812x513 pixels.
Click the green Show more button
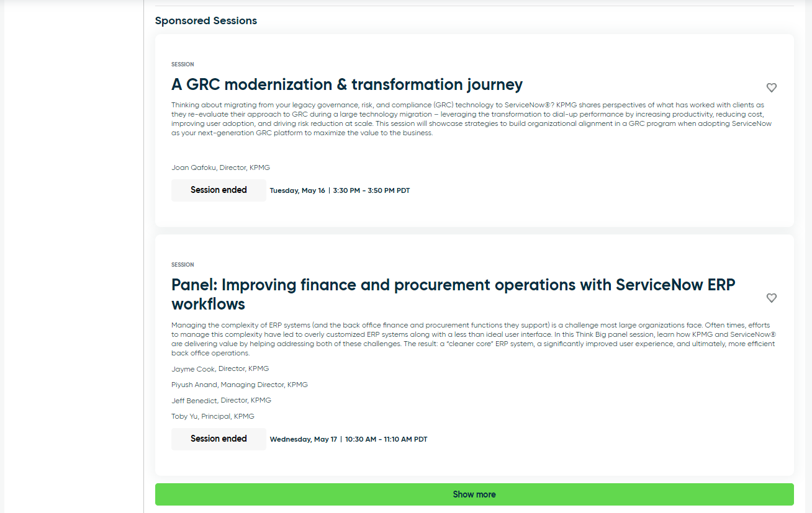point(474,494)
